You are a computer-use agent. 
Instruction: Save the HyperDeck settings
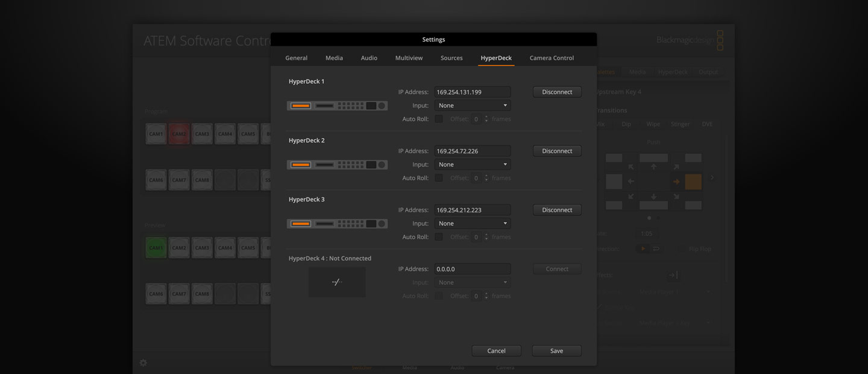click(556, 350)
